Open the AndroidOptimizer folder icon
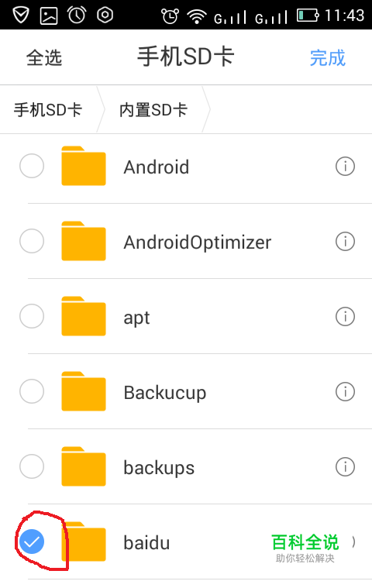 [84, 241]
